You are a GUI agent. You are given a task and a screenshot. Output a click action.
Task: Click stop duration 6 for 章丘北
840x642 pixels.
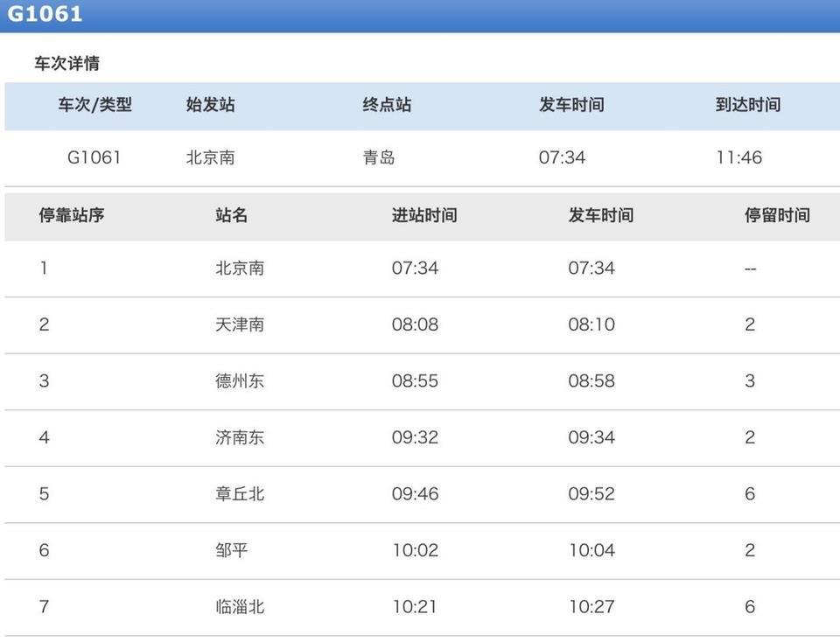pos(750,493)
